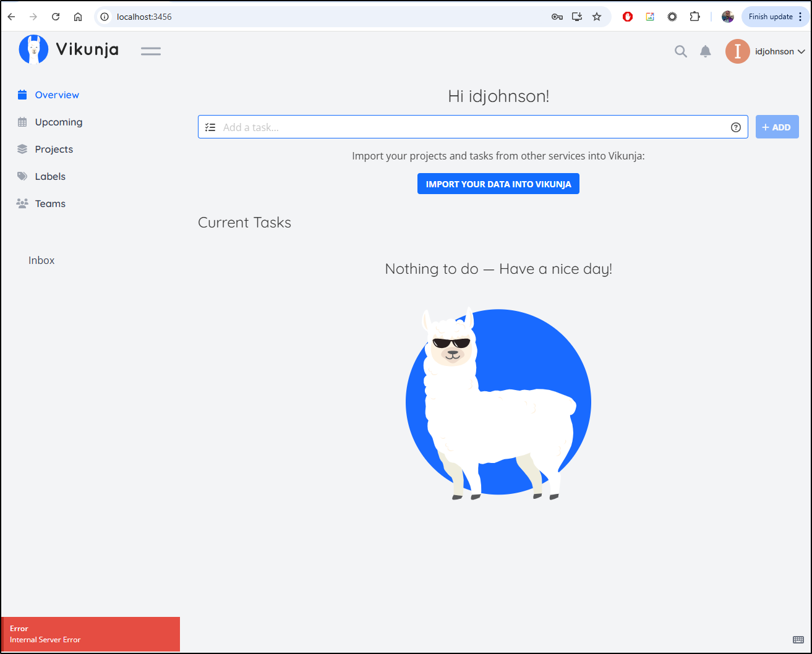Focus the Add a task field
This screenshot has height=654, width=812.
(x=473, y=127)
